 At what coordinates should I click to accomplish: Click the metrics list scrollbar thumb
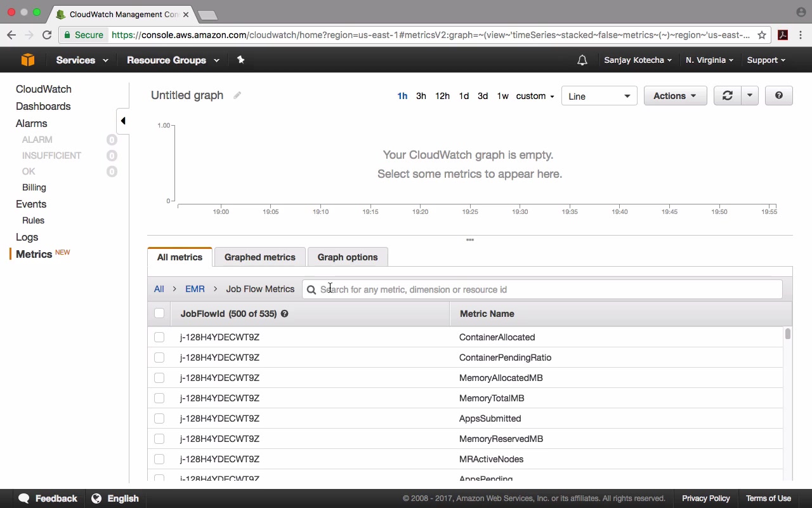[788, 334]
